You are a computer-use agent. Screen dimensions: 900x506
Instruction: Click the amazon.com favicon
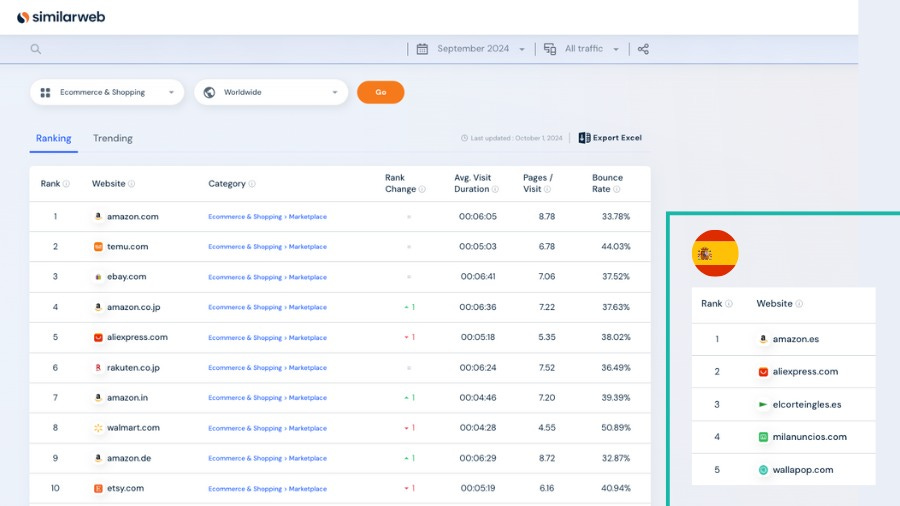98,217
